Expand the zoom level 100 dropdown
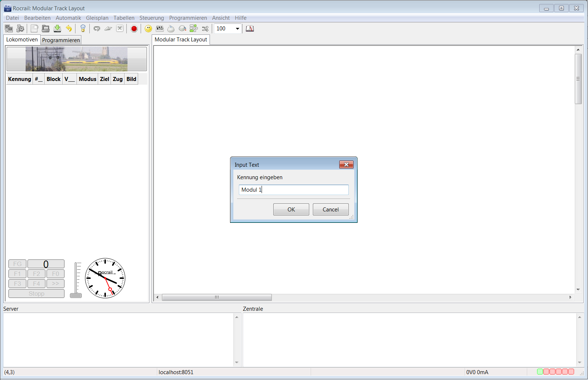This screenshot has width=588, height=380. click(x=237, y=29)
